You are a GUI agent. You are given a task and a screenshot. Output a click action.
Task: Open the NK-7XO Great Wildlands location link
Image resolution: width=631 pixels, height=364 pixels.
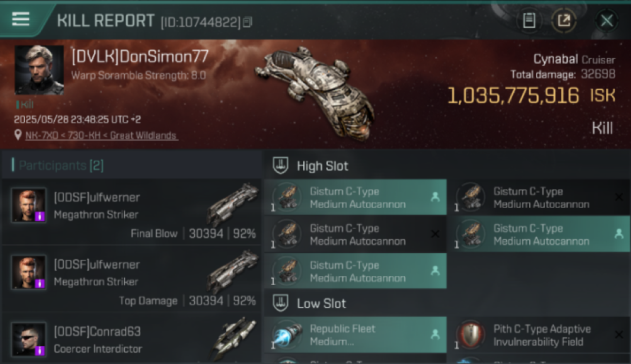click(x=101, y=135)
